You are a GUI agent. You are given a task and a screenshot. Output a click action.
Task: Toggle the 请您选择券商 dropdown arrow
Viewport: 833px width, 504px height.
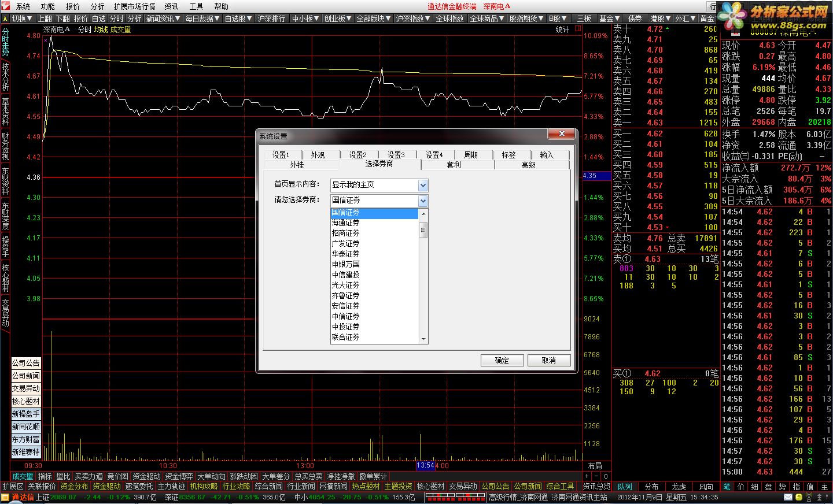pyautogui.click(x=423, y=201)
